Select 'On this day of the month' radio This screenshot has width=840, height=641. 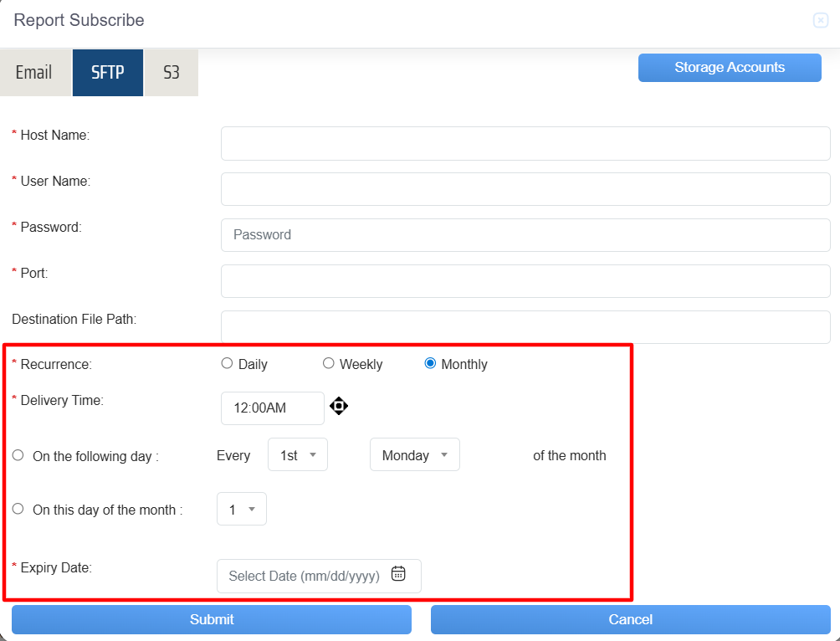18,509
